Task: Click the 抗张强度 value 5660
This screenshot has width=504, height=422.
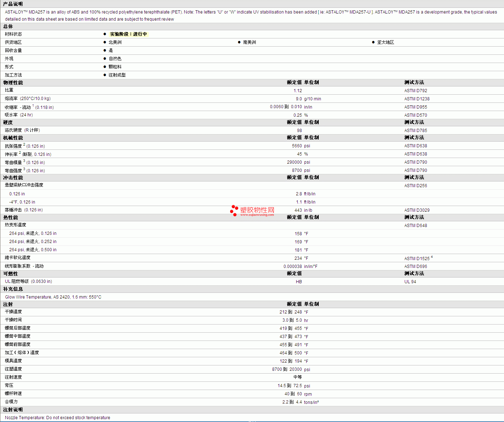Action: pyautogui.click(x=297, y=146)
